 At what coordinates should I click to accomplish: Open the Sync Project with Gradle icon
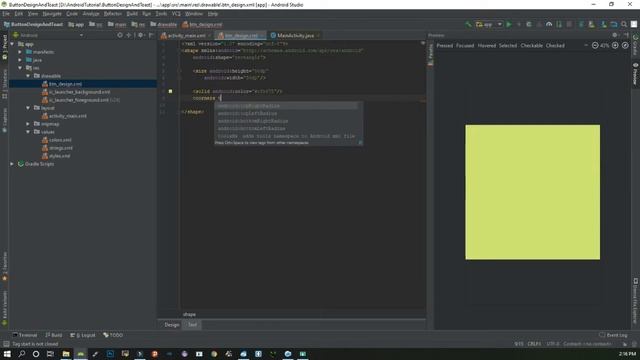point(581,24)
